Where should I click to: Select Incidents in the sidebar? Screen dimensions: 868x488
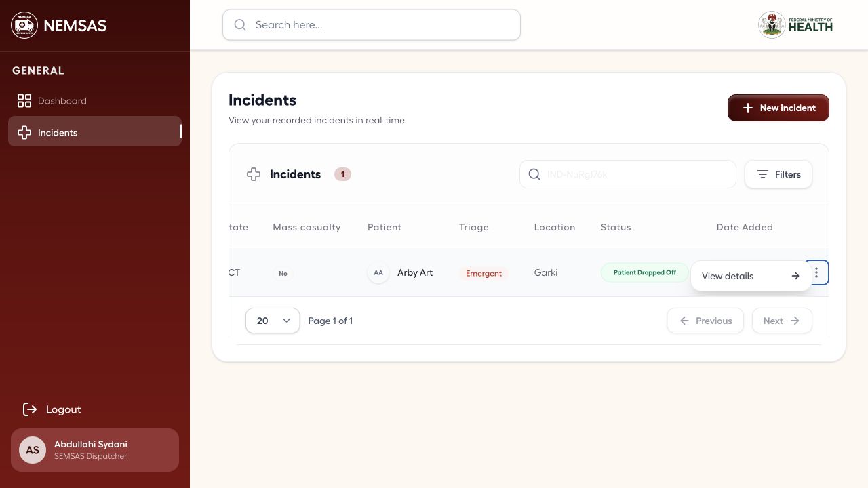(x=95, y=131)
